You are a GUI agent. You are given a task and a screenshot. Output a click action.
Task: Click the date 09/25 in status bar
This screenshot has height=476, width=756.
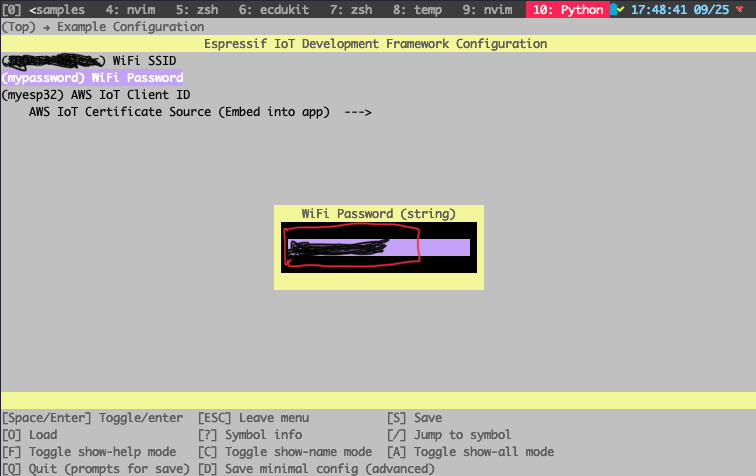click(711, 10)
